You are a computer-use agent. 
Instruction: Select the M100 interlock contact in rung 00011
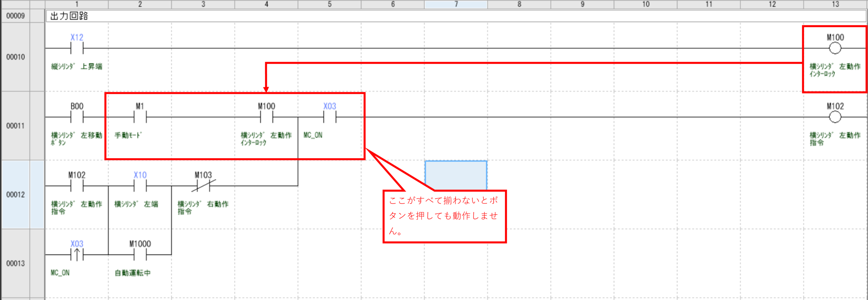[267, 117]
